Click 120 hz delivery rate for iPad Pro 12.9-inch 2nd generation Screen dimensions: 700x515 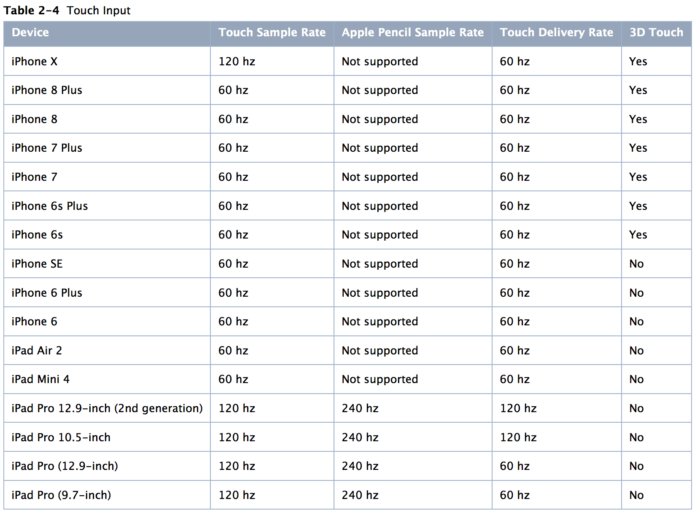518,408
